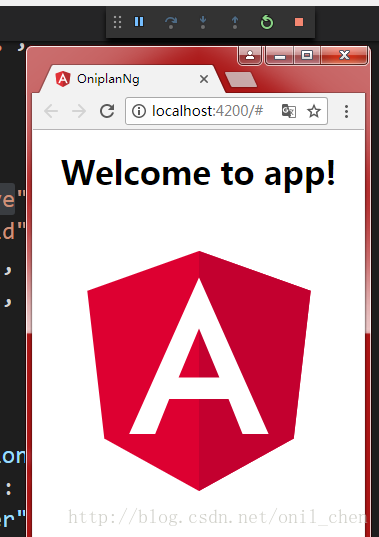The image size is (379, 537).
Task: Step over in debug toolbar
Action: click(171, 22)
